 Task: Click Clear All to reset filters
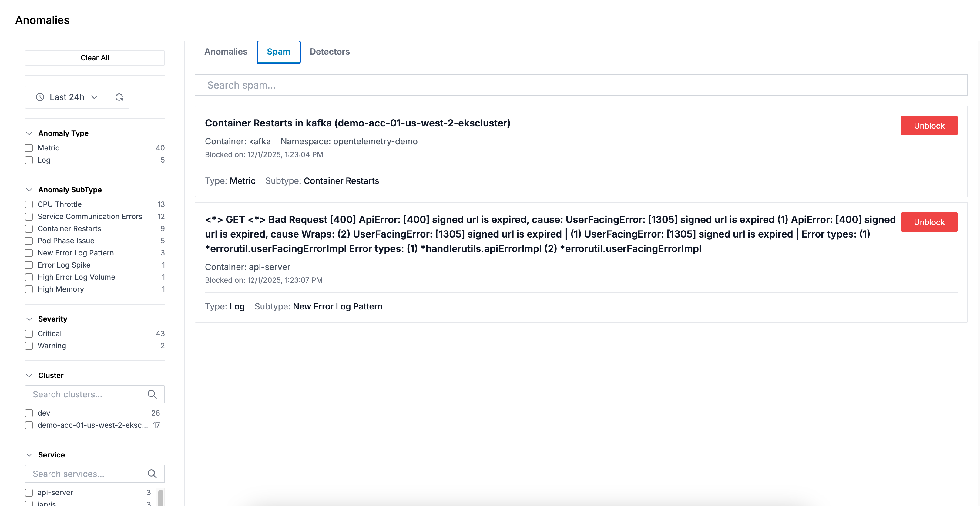95,58
